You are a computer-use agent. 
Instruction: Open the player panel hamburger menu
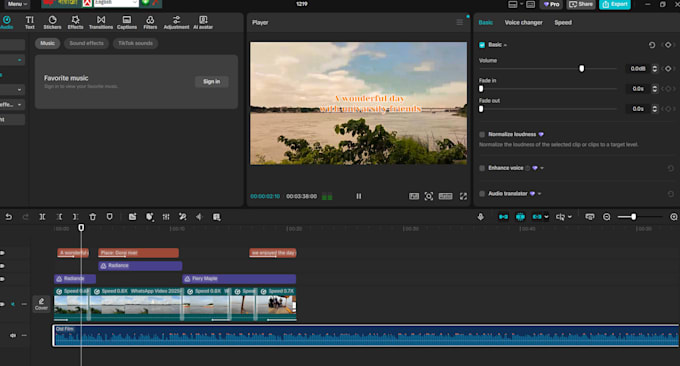pyautogui.click(x=460, y=22)
